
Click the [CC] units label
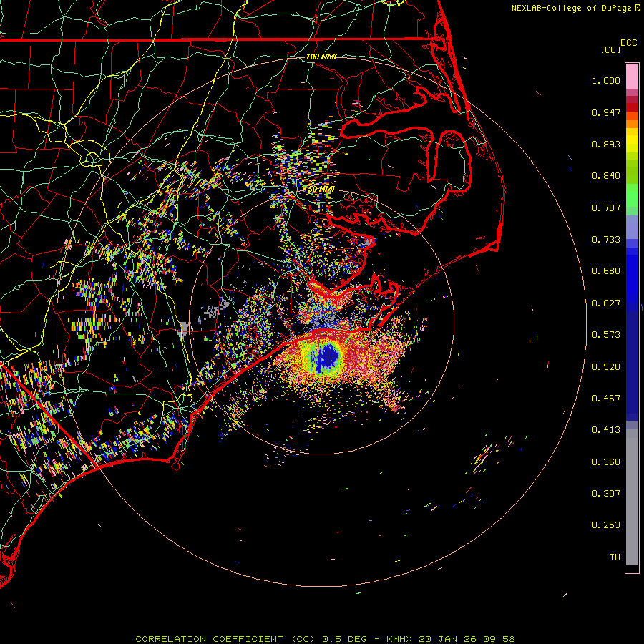click(x=610, y=49)
